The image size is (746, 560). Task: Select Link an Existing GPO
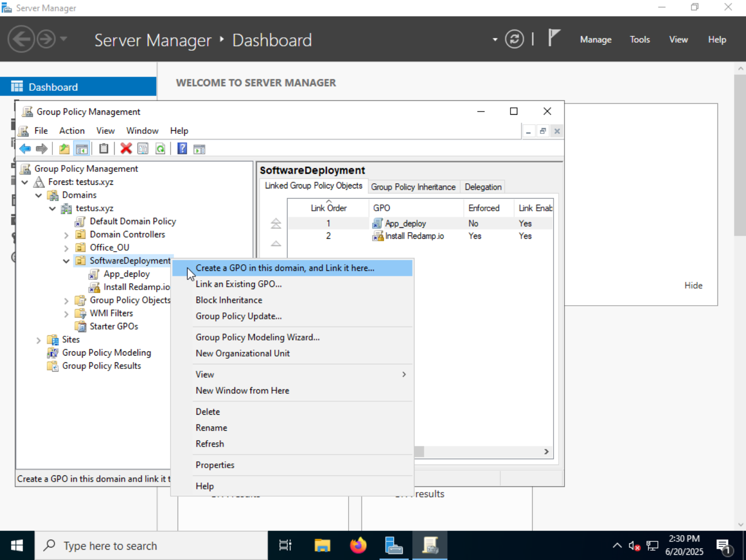coord(292,284)
